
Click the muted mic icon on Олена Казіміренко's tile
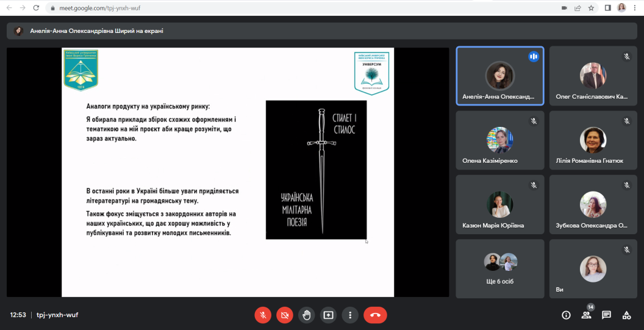point(534,121)
